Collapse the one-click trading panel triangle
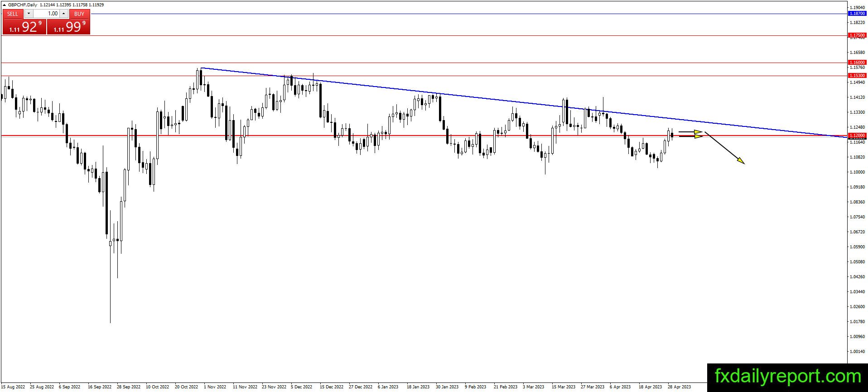The image size is (868, 392). (4, 5)
